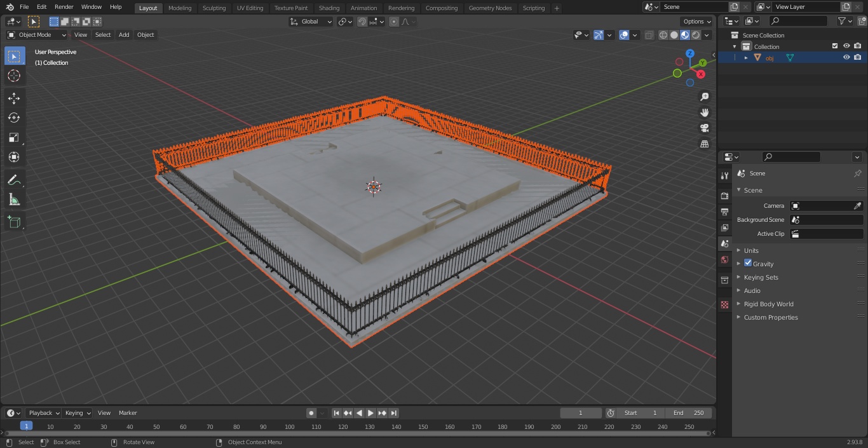Expand the Rigid Body World panel

(x=768, y=304)
